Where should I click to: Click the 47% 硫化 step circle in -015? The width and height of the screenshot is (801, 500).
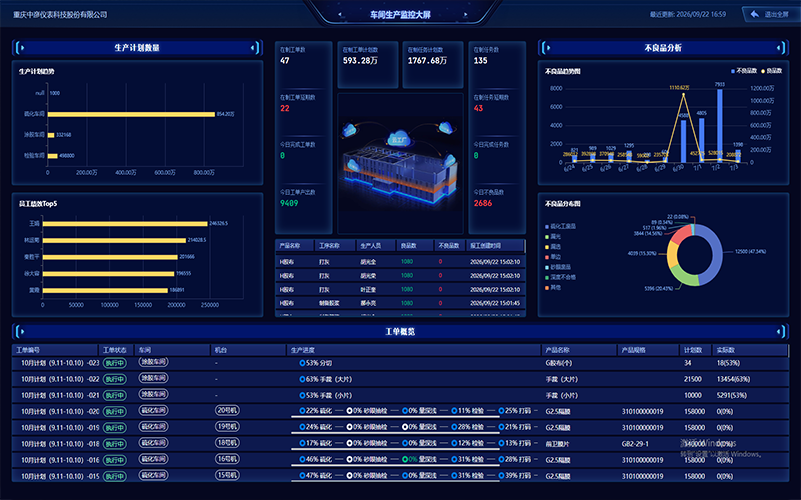(302, 475)
